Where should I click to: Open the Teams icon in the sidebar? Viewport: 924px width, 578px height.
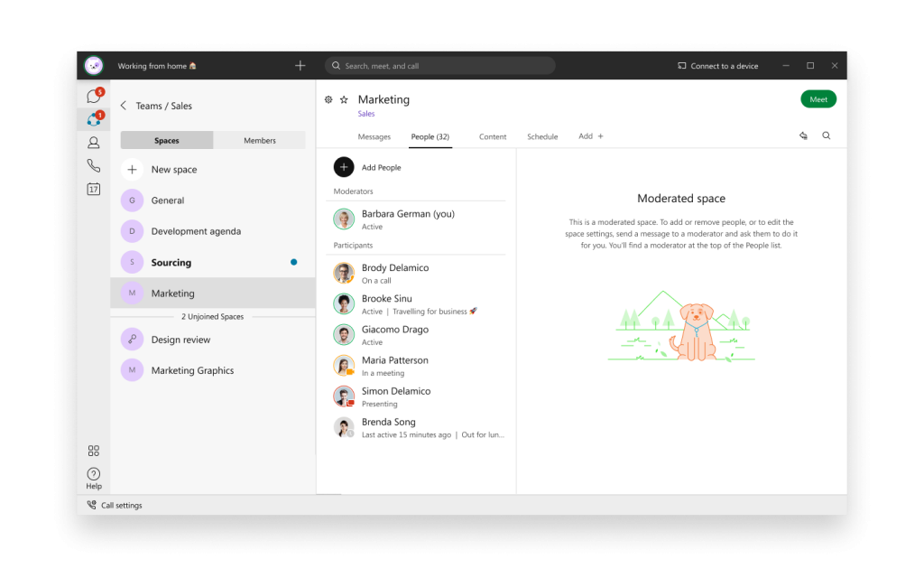(x=93, y=119)
